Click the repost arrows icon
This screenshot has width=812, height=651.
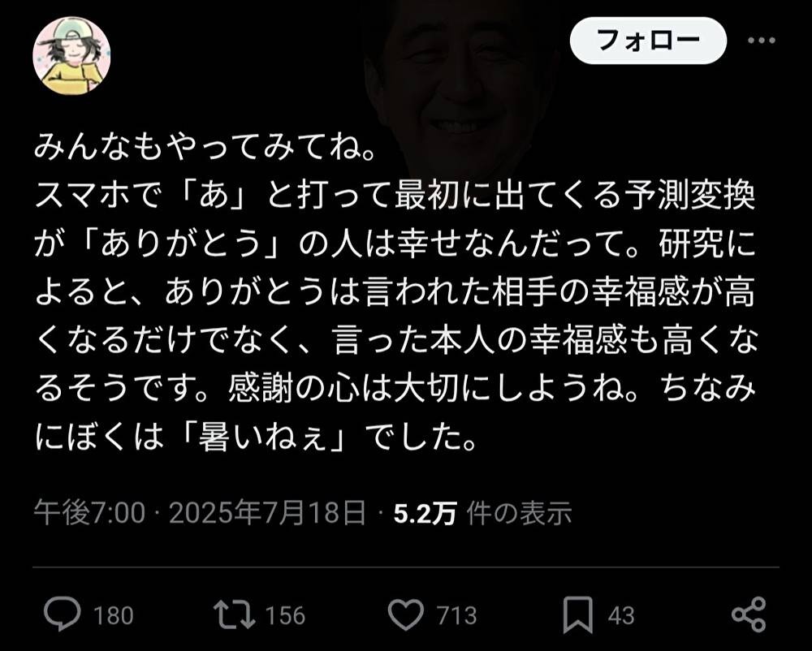pos(235,614)
